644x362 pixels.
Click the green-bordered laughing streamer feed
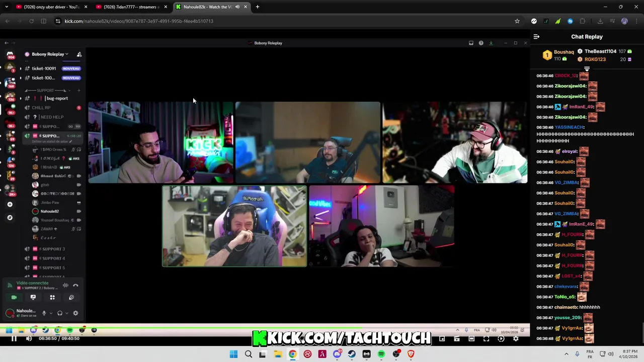click(234, 226)
